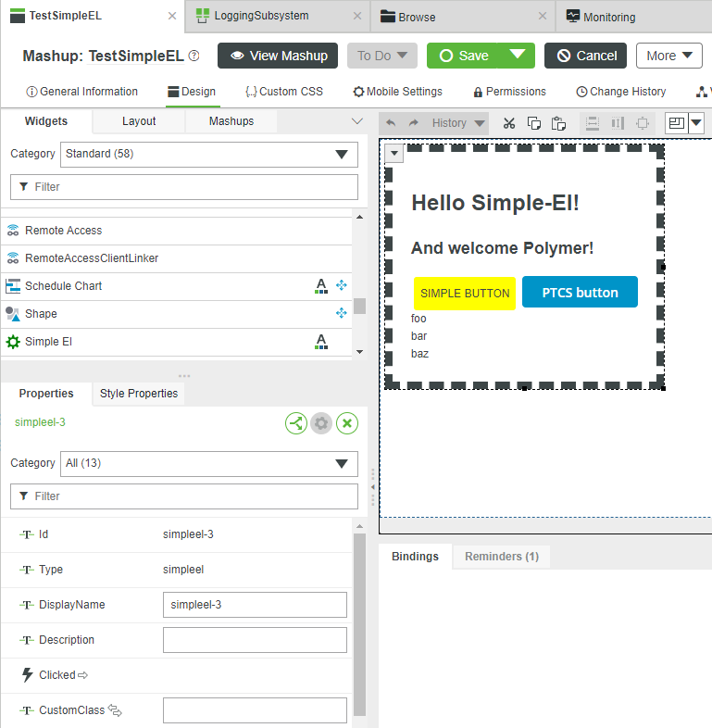The image size is (712, 728).
Task: Click the yellow SIMPLE BUTTON on canvas
Action: click(465, 294)
